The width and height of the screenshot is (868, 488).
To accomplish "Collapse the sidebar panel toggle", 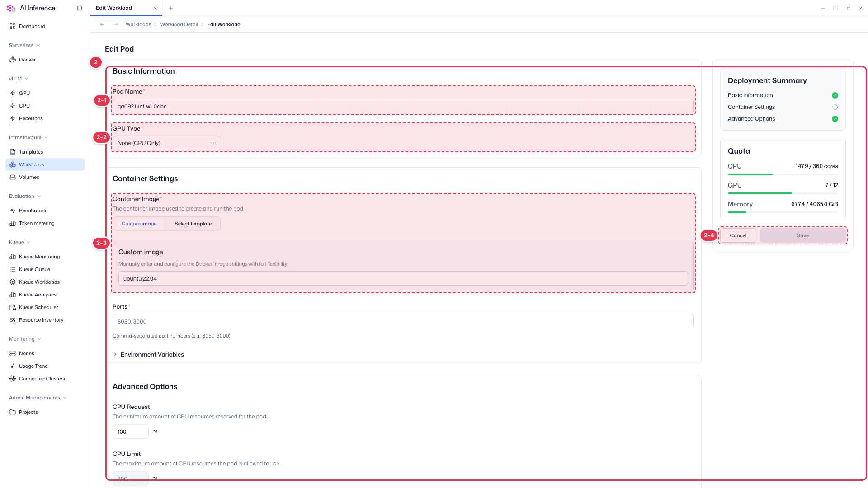I will point(80,8).
